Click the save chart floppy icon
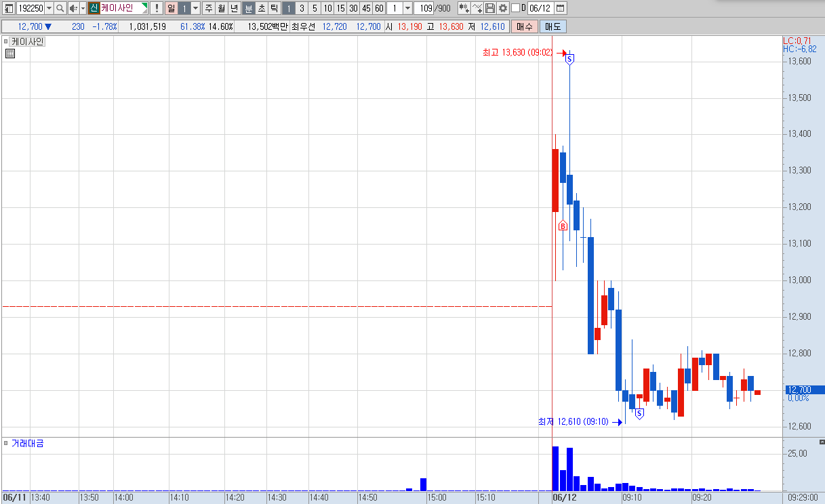825x504 pixels. click(490, 8)
